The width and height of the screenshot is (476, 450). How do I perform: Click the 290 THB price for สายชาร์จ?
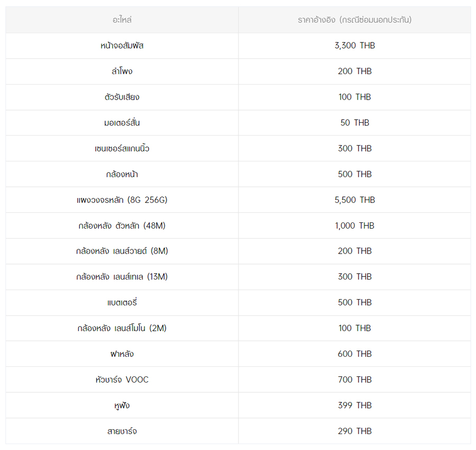pyautogui.click(x=354, y=431)
